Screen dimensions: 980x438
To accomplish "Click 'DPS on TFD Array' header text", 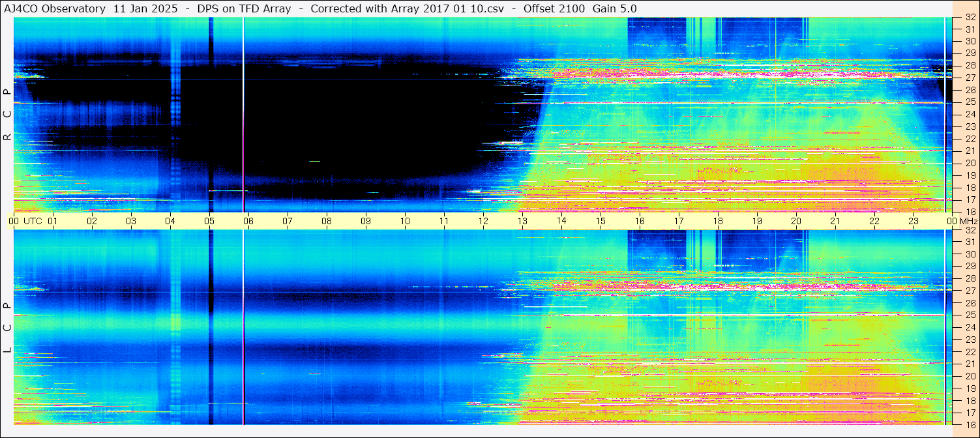I will tap(244, 8).
